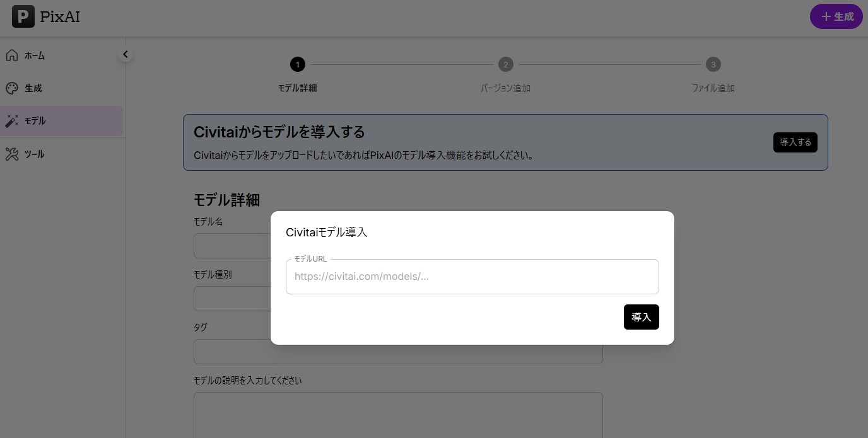Click the 導入 button in dialog
The height and width of the screenshot is (438, 868).
click(641, 317)
